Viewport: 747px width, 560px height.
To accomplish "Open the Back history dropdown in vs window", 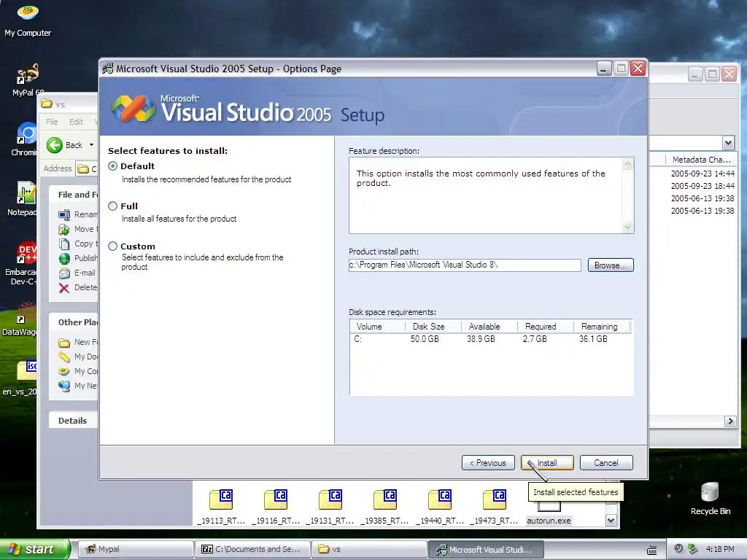I will [91, 145].
